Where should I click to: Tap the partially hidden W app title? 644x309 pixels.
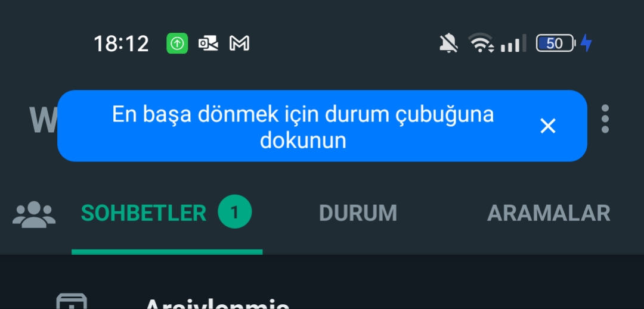point(43,120)
